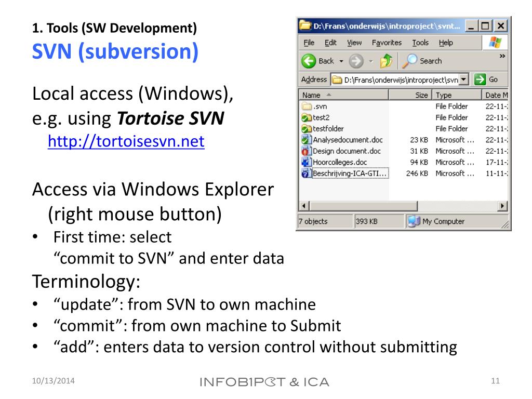Screen dimensions: 532x399
Task: Open the Edit menu
Action: (330, 43)
